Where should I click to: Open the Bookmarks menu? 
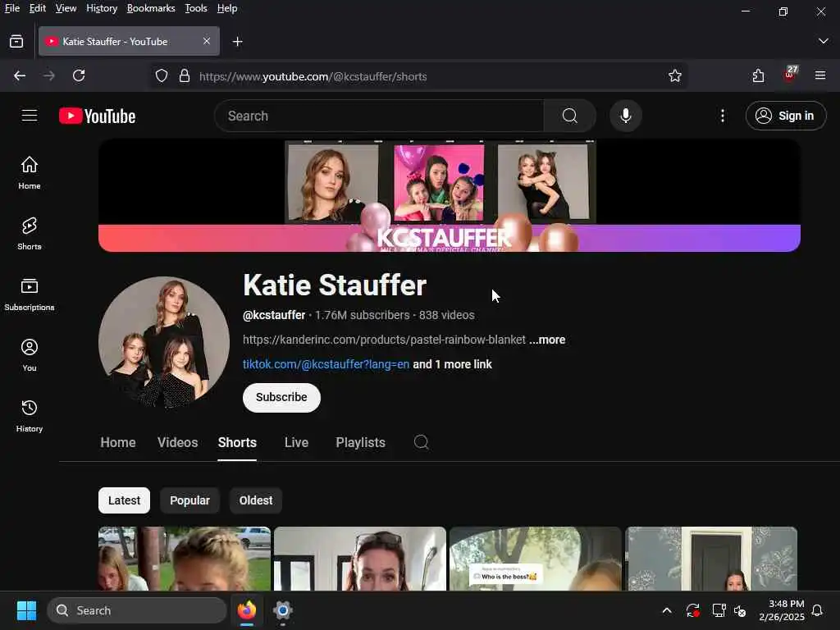click(x=151, y=8)
